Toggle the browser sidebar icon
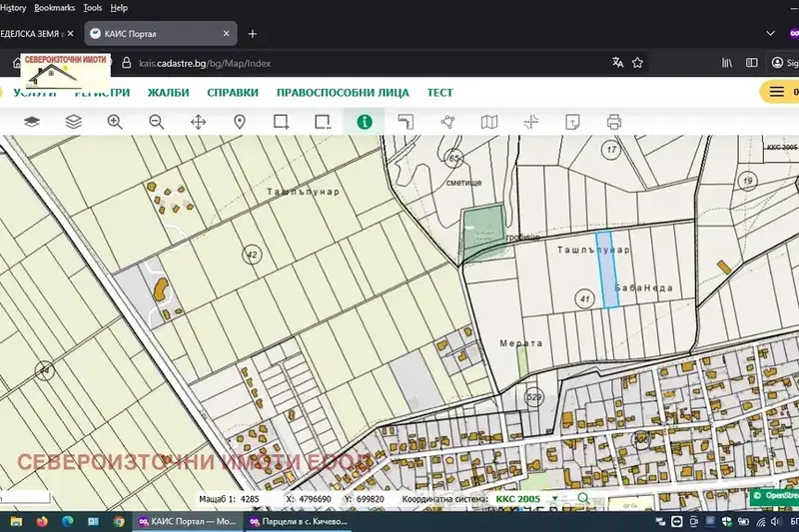The width and height of the screenshot is (799, 532). coord(752,63)
